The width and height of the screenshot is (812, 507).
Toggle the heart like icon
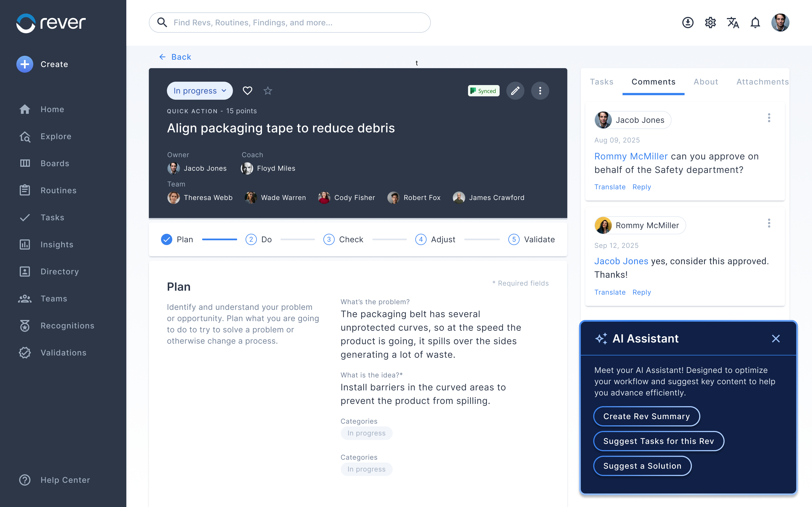point(247,90)
